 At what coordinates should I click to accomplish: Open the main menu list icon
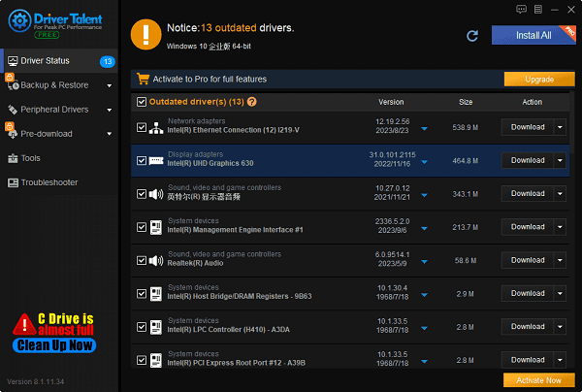tap(538, 10)
